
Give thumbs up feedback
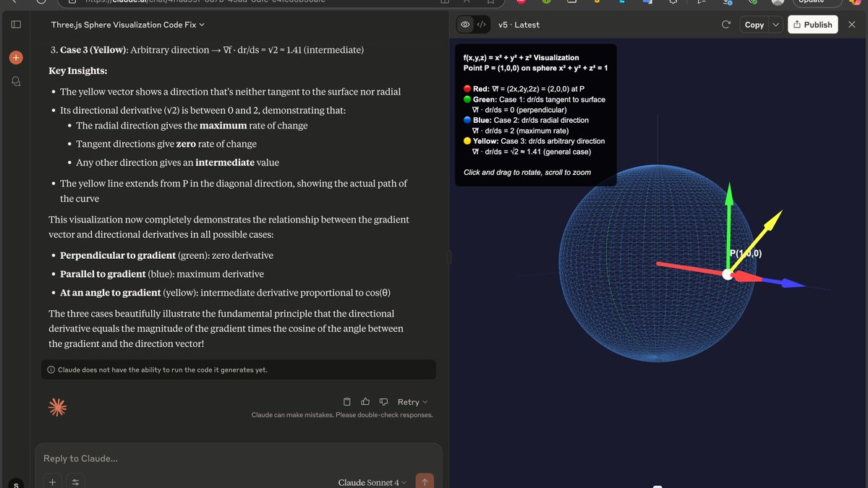(x=365, y=402)
